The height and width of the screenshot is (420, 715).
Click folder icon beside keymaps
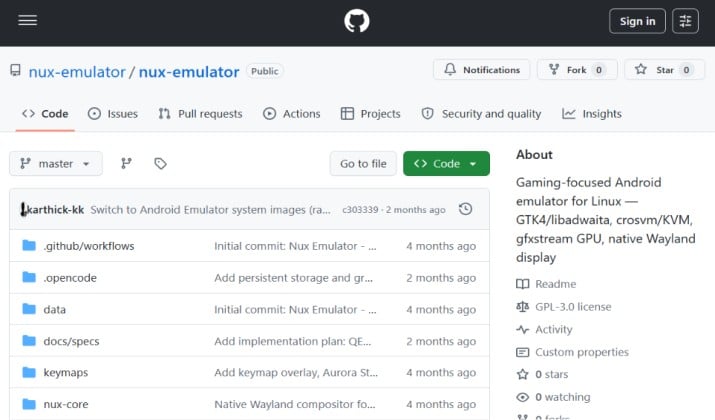tap(29, 372)
